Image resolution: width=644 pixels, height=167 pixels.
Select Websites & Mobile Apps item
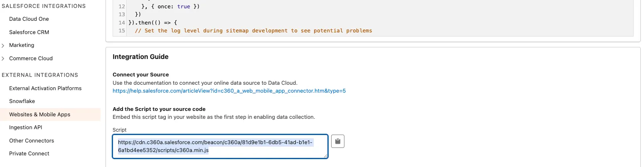point(40,115)
